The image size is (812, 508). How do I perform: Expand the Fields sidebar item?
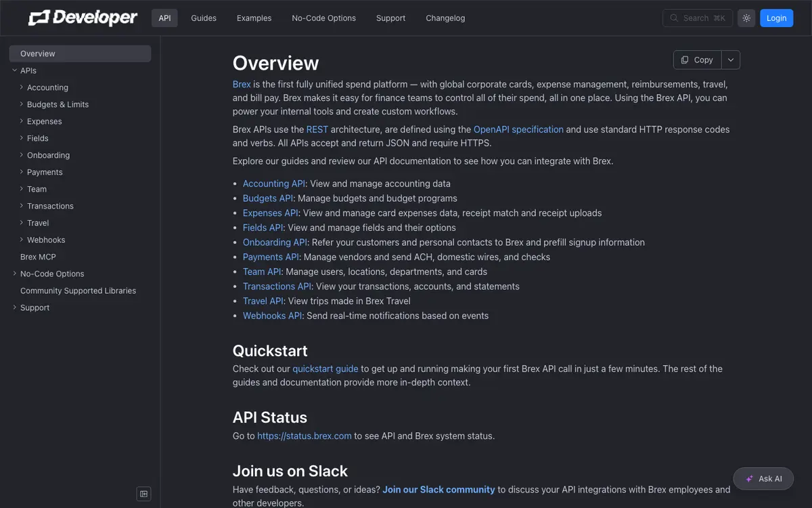(x=80, y=138)
